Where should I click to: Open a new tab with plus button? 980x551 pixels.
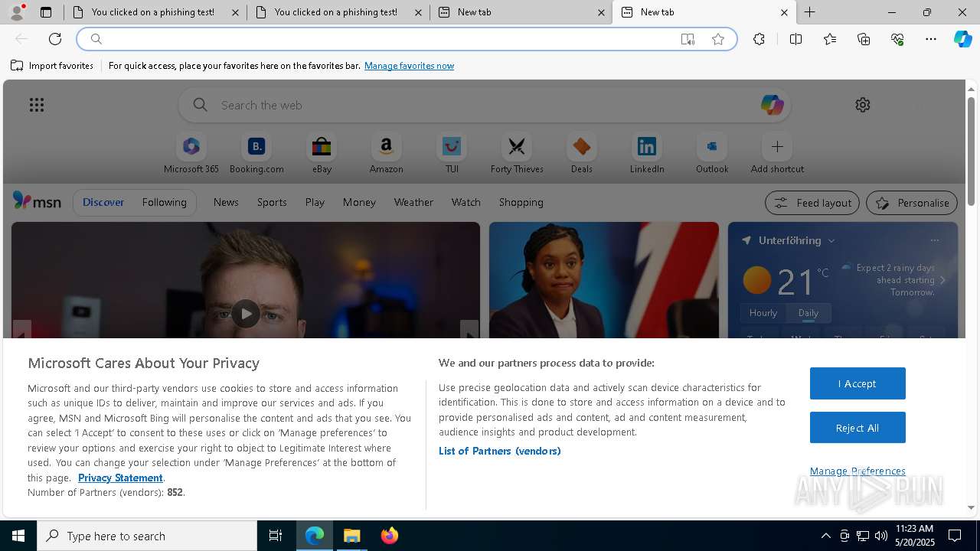pos(809,12)
